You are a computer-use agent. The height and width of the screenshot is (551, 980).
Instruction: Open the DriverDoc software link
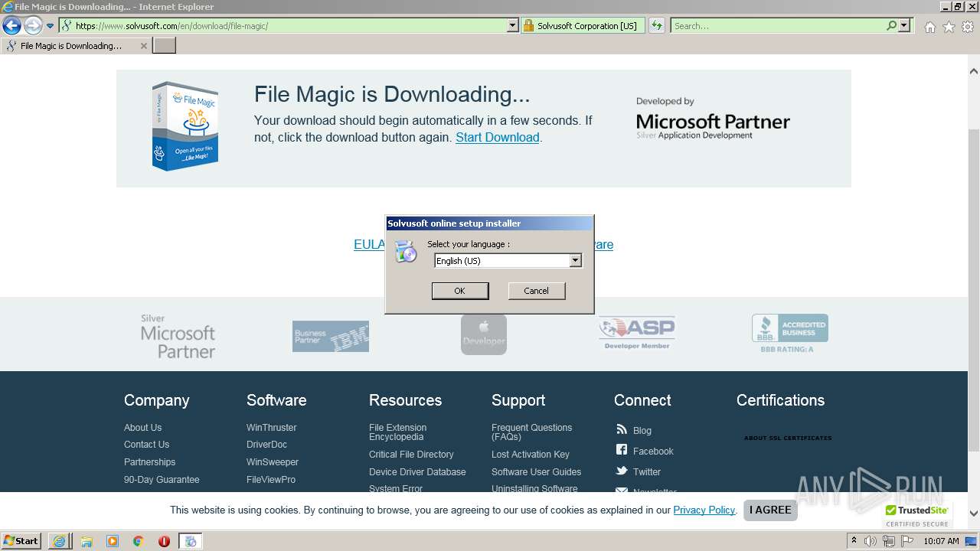(x=266, y=445)
